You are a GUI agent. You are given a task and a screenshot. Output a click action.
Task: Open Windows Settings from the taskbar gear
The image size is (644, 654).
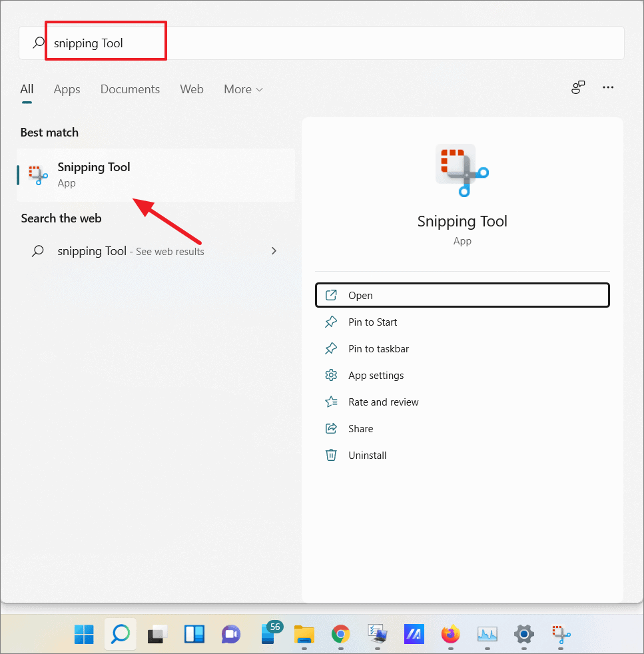523,635
